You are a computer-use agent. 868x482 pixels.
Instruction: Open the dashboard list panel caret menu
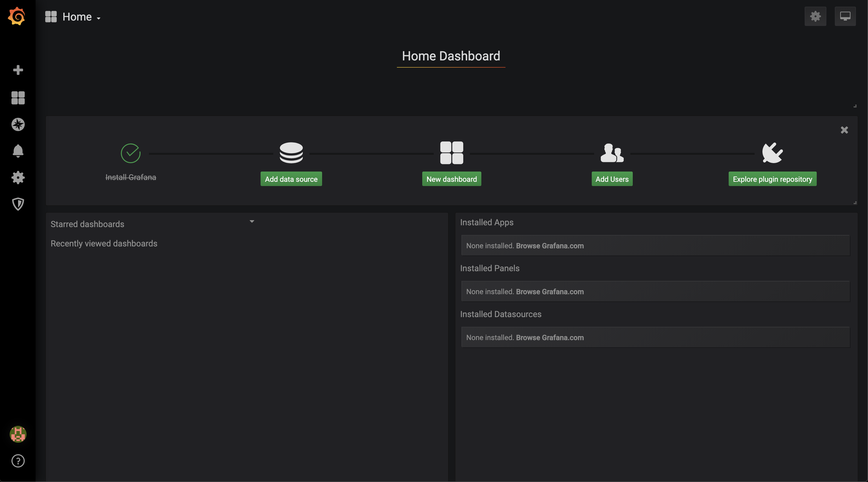point(252,222)
